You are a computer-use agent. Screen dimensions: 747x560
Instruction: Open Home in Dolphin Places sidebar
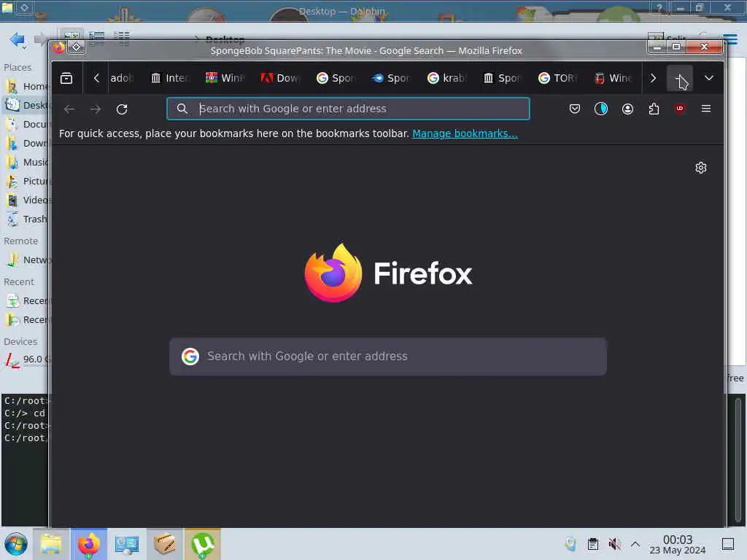tap(26, 86)
